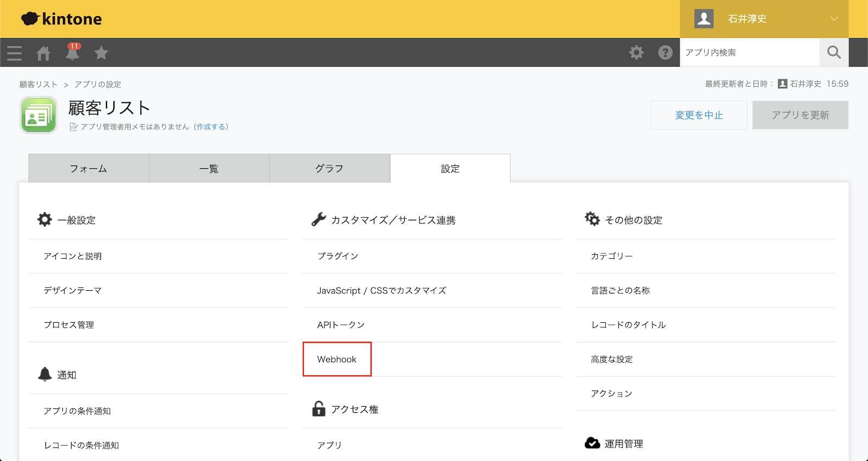Go to the kintone home page
The width and height of the screenshot is (868, 461).
point(43,53)
